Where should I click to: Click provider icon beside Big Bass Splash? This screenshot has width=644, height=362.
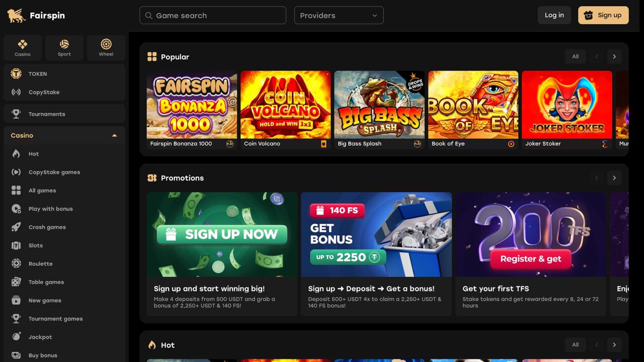click(x=418, y=144)
